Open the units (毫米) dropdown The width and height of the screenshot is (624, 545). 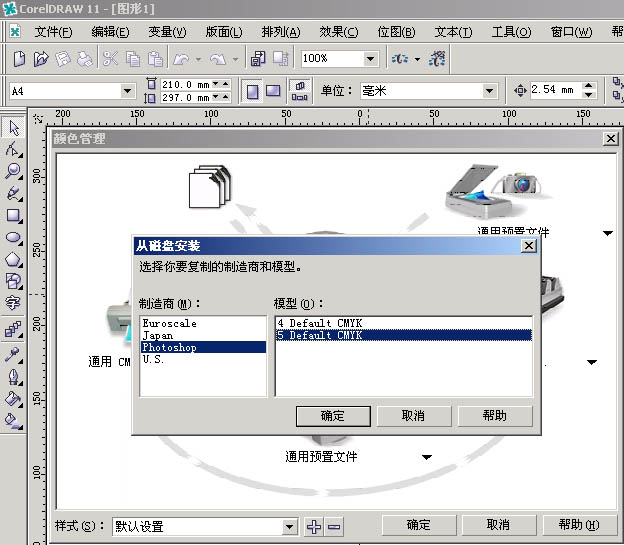(x=489, y=91)
